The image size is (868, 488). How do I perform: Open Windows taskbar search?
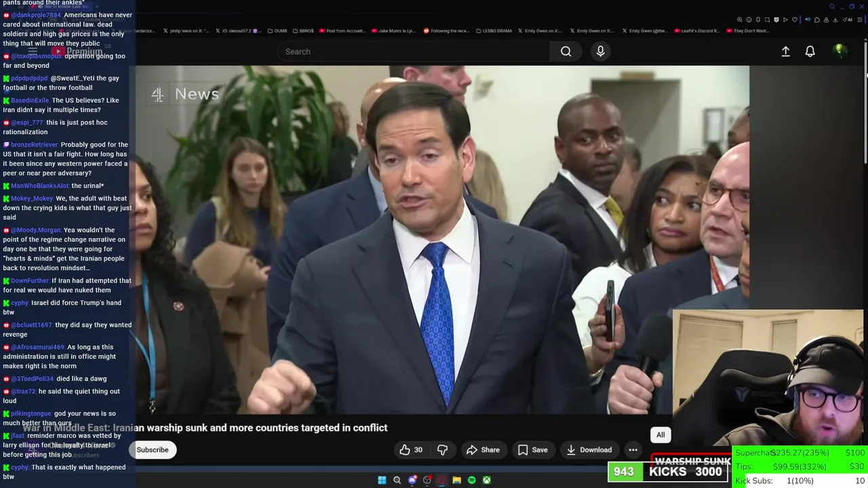point(397,481)
